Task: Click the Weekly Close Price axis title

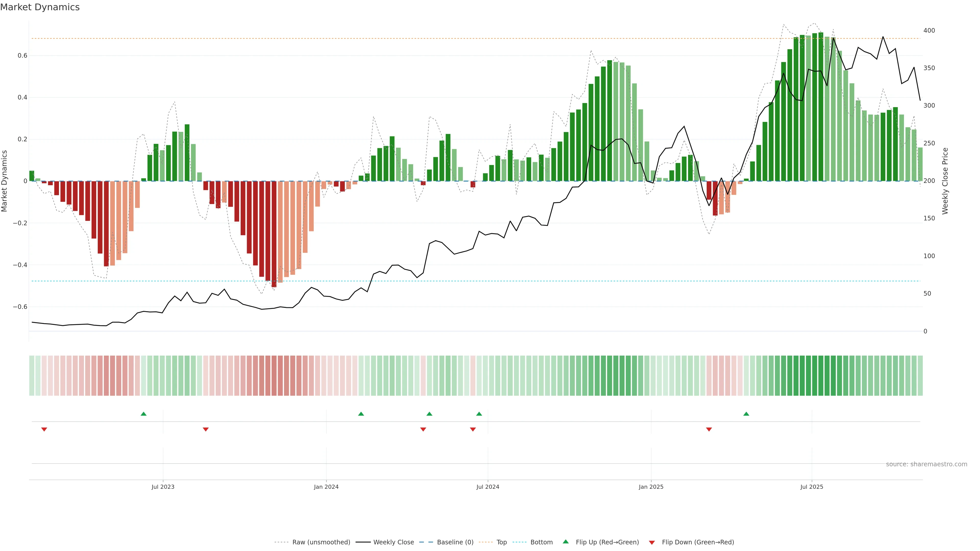Action: pyautogui.click(x=945, y=181)
